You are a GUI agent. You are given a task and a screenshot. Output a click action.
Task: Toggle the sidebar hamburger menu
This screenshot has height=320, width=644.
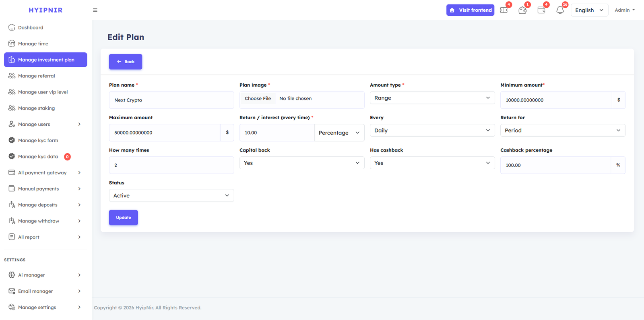coord(95,10)
